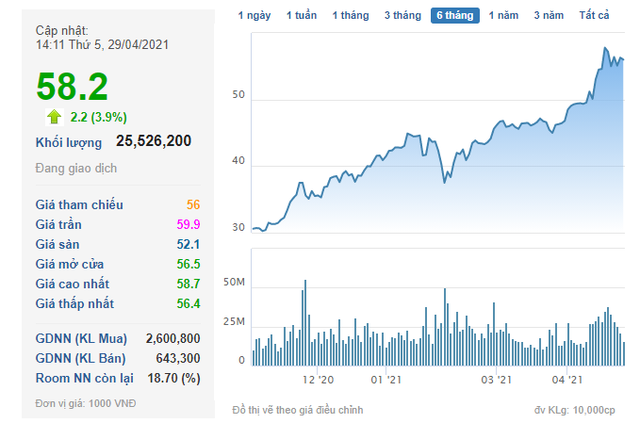Click the 58.2 current price value
This screenshot has width=640, height=423.
point(72,86)
